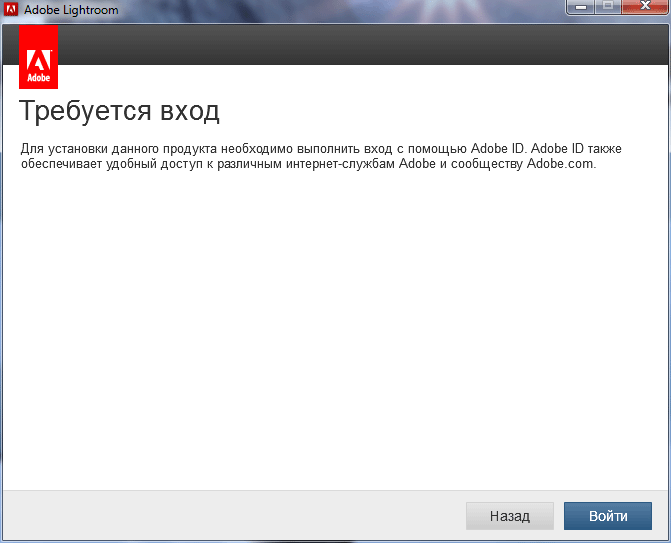Click the "Требуется вход" heading
The height and width of the screenshot is (543, 671).
click(119, 110)
